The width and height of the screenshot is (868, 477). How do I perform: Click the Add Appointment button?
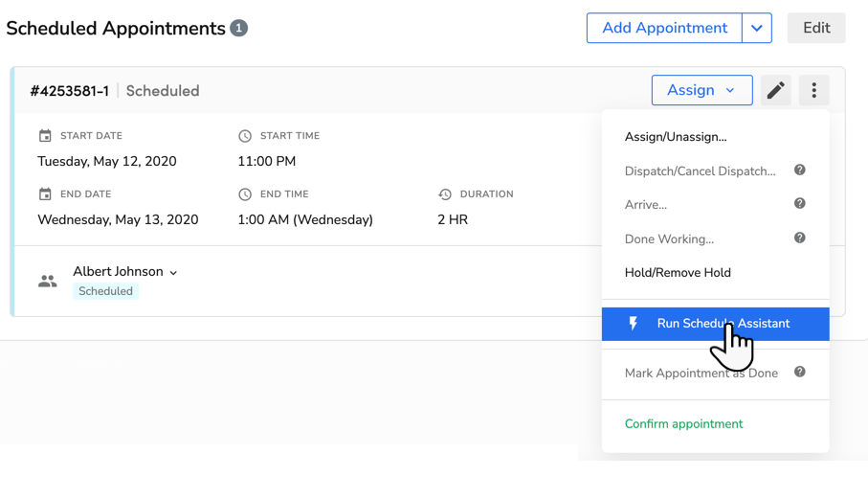[x=664, y=28]
